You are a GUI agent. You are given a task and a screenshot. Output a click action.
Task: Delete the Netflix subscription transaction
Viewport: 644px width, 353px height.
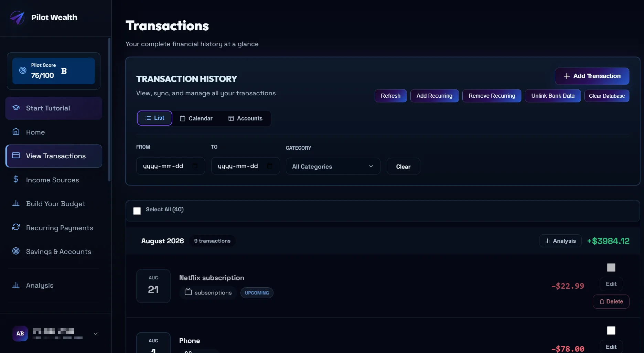point(611,301)
